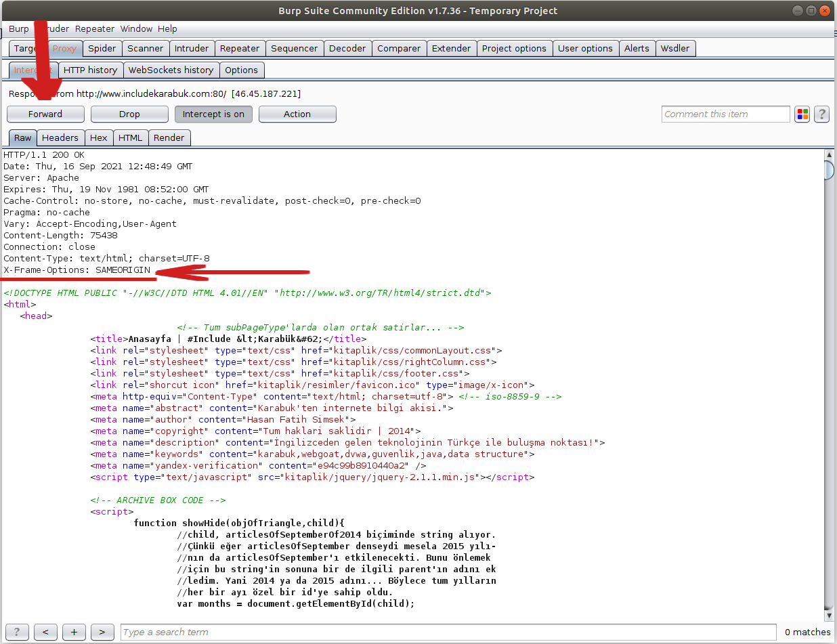The width and height of the screenshot is (837, 644).
Task: Click the function showHide code line
Action: click(x=239, y=523)
